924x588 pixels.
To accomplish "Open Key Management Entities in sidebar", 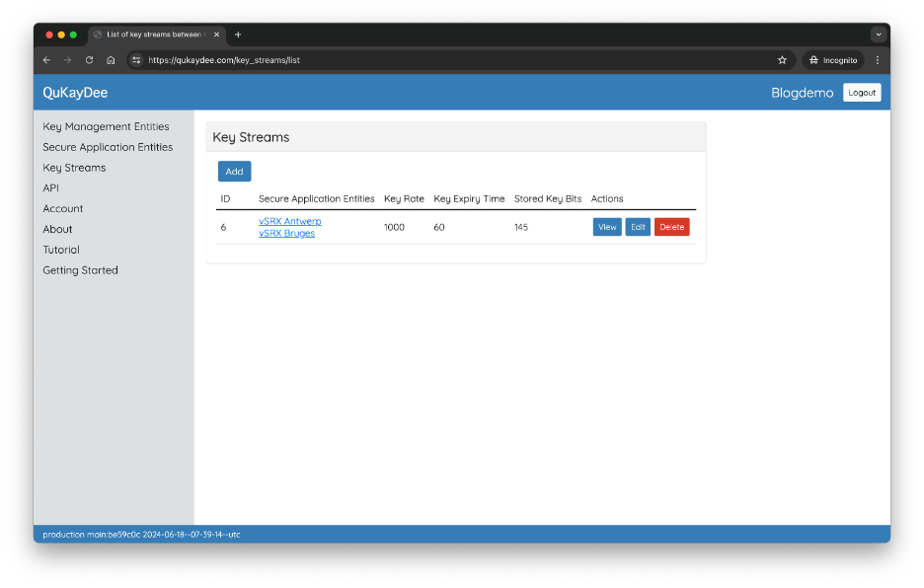I will (x=106, y=126).
